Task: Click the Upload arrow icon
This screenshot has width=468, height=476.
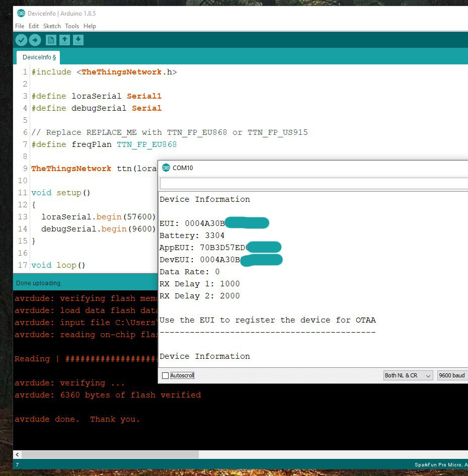Action: click(35, 40)
